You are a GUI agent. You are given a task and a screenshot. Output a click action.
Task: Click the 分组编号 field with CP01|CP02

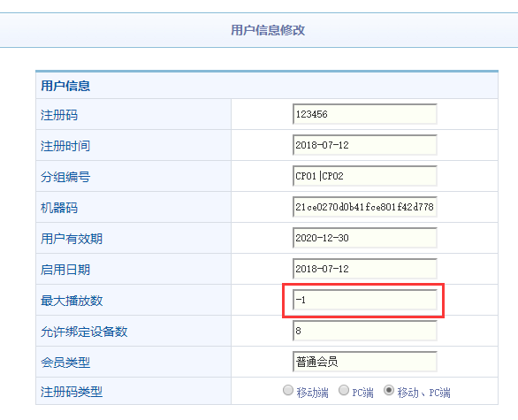point(365,176)
